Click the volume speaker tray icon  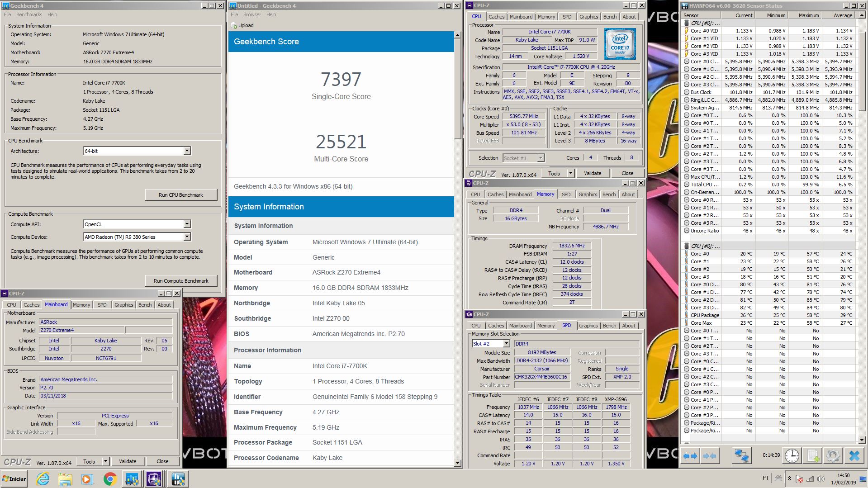[x=821, y=479]
